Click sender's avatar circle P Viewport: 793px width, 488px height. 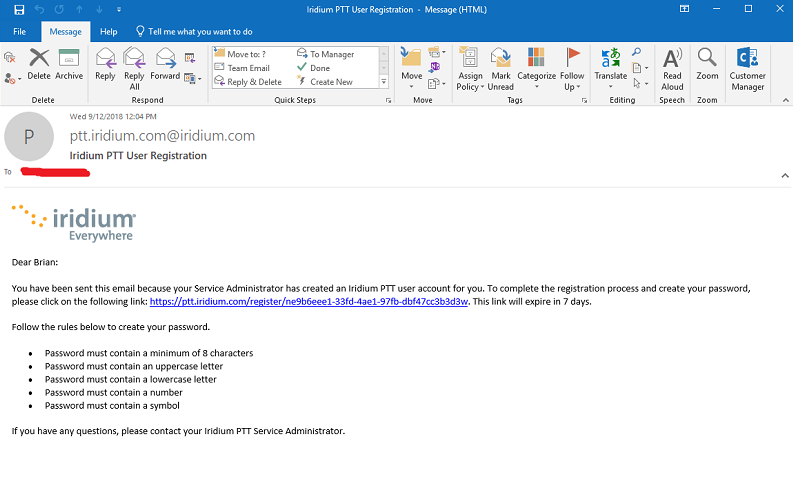point(29,137)
